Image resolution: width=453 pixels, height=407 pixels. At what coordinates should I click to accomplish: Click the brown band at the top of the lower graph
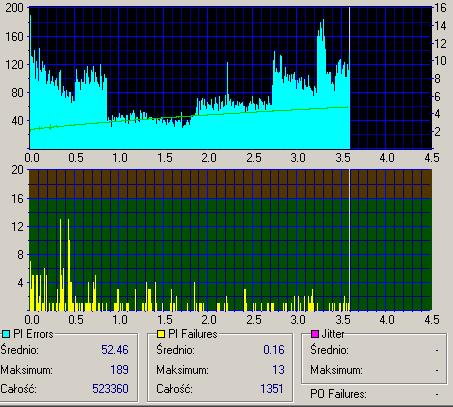[x=230, y=184]
